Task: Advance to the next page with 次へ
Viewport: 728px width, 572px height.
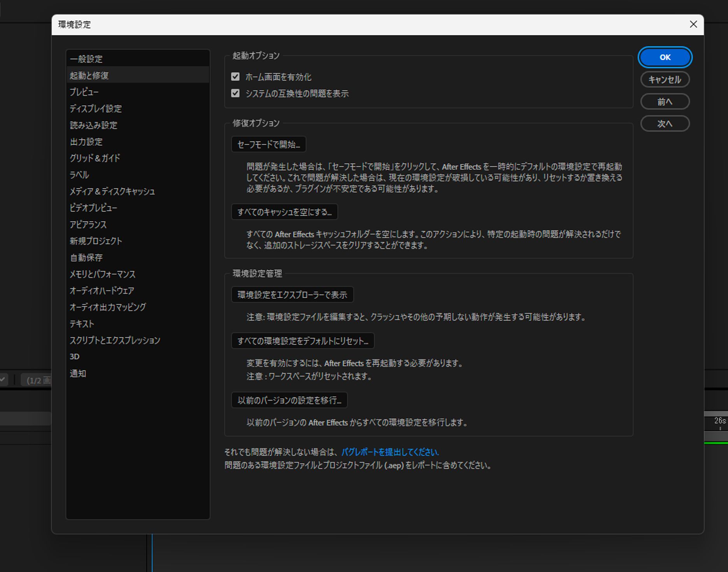Action: point(665,124)
